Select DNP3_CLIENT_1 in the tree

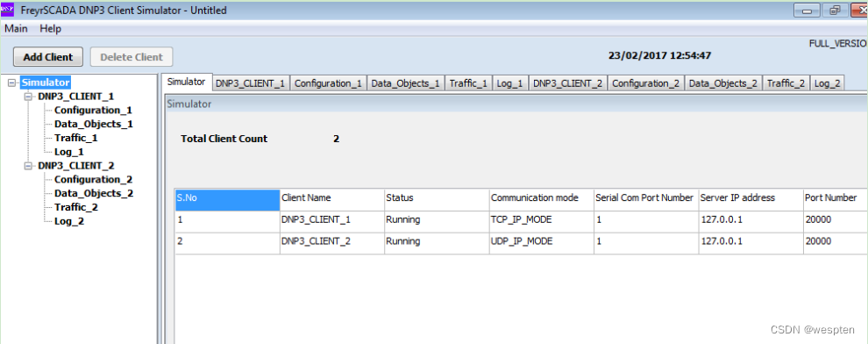pos(75,97)
